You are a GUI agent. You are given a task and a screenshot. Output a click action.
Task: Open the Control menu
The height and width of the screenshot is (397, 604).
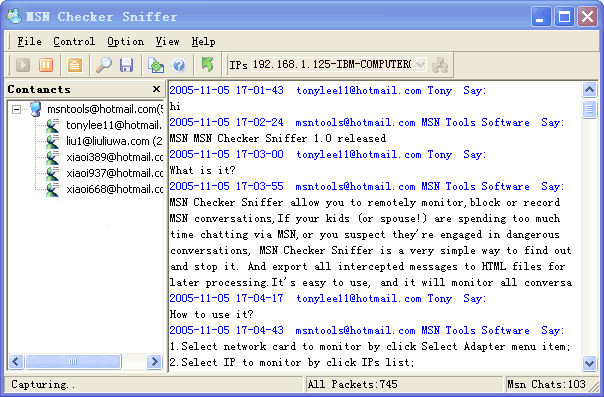(x=74, y=41)
